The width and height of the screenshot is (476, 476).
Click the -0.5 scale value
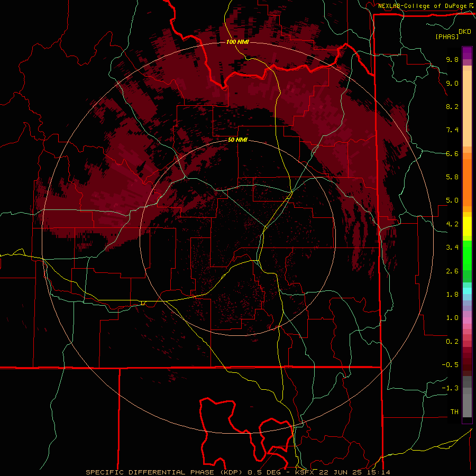pos(450,365)
